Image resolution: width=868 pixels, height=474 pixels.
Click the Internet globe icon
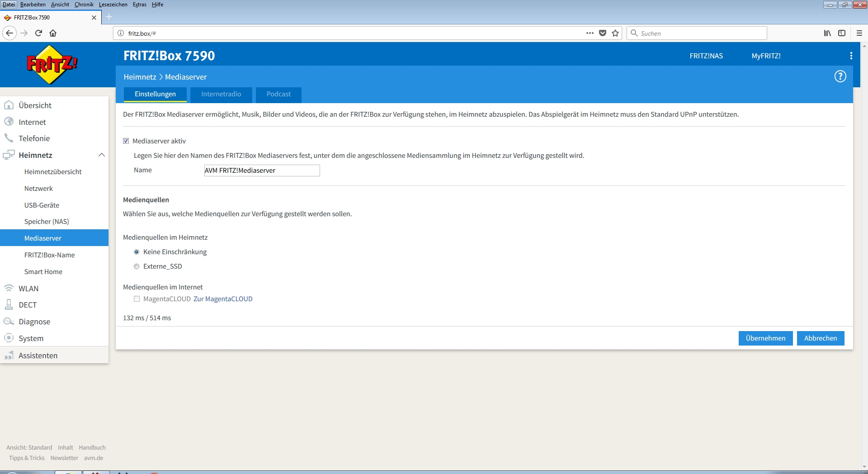(x=9, y=122)
